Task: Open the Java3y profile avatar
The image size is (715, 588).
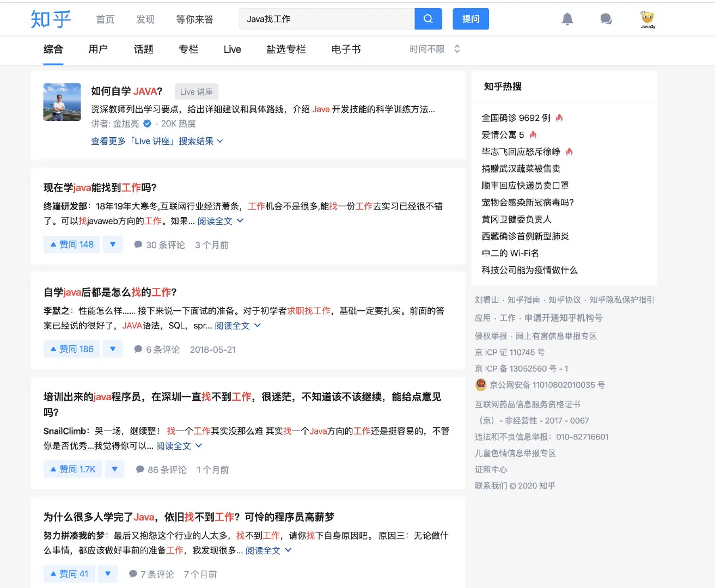Action: pos(647,19)
